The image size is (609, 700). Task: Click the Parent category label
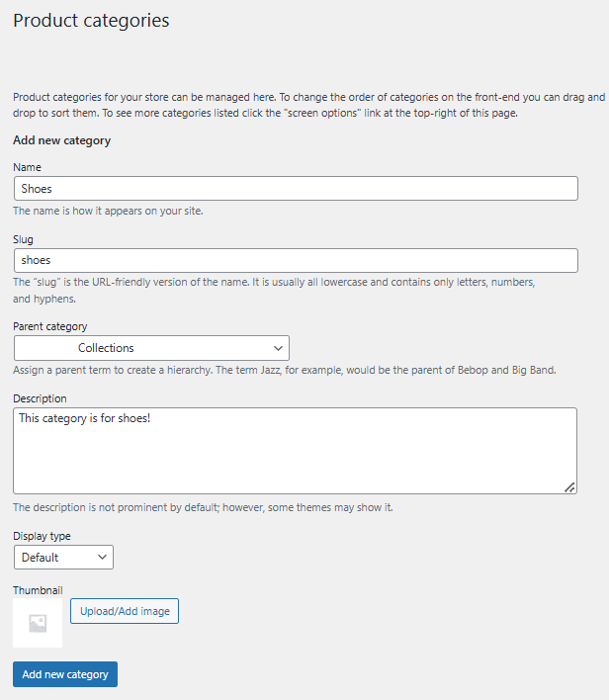(x=50, y=326)
